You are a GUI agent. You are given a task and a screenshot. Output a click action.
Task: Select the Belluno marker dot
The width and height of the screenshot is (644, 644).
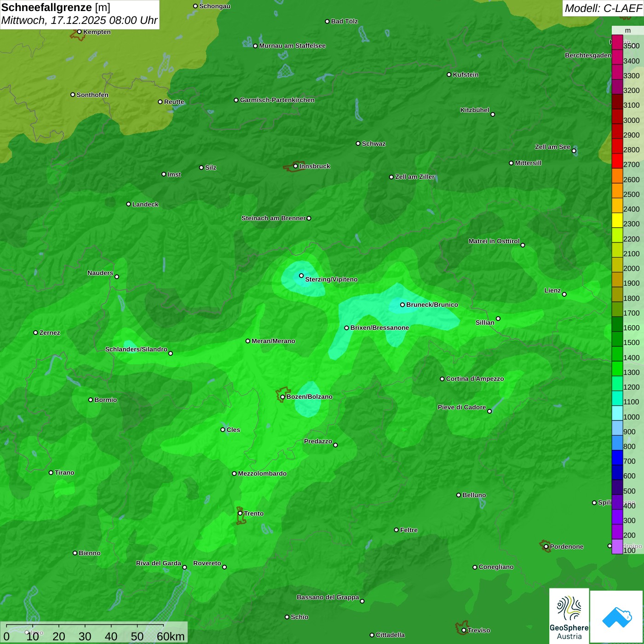(459, 495)
